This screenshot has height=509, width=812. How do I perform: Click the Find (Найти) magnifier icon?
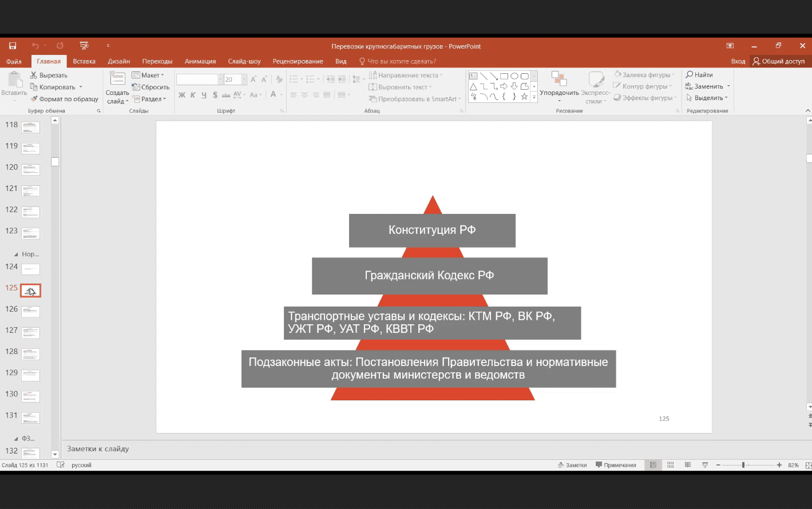(690, 75)
